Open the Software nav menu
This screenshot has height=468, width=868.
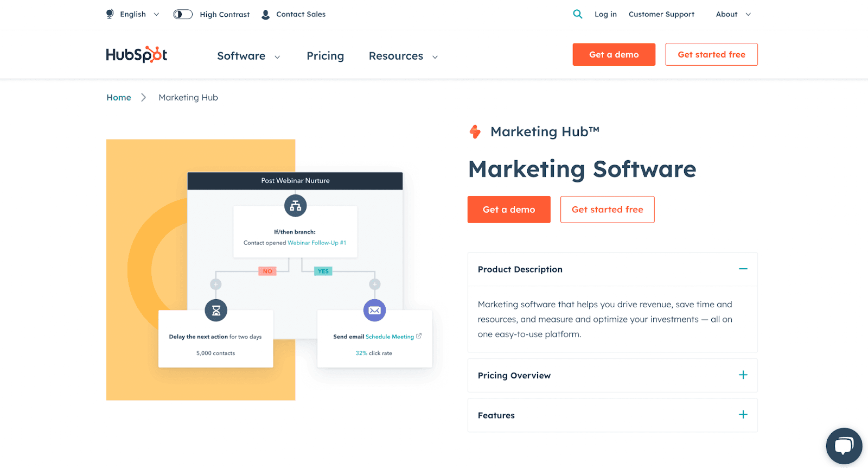[x=241, y=56]
